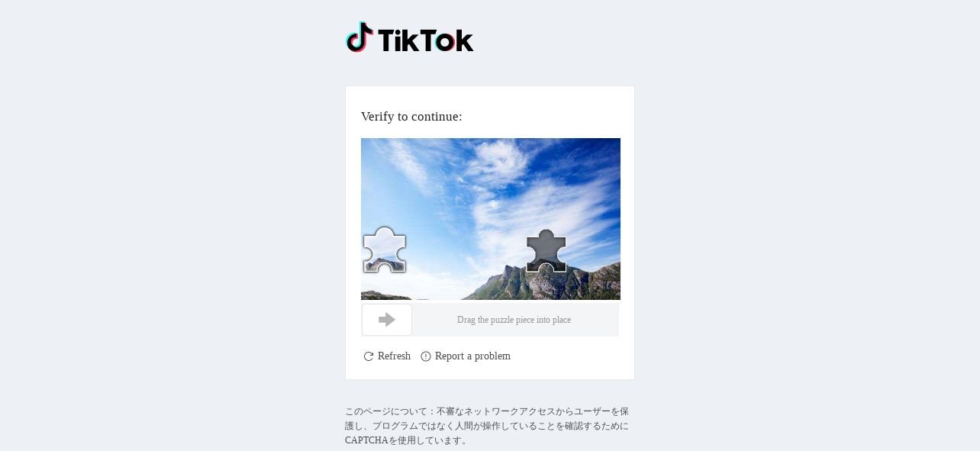This screenshot has height=451, width=980.
Task: Click the word "CAPTCHA" in the footer text
Action: pos(366,440)
